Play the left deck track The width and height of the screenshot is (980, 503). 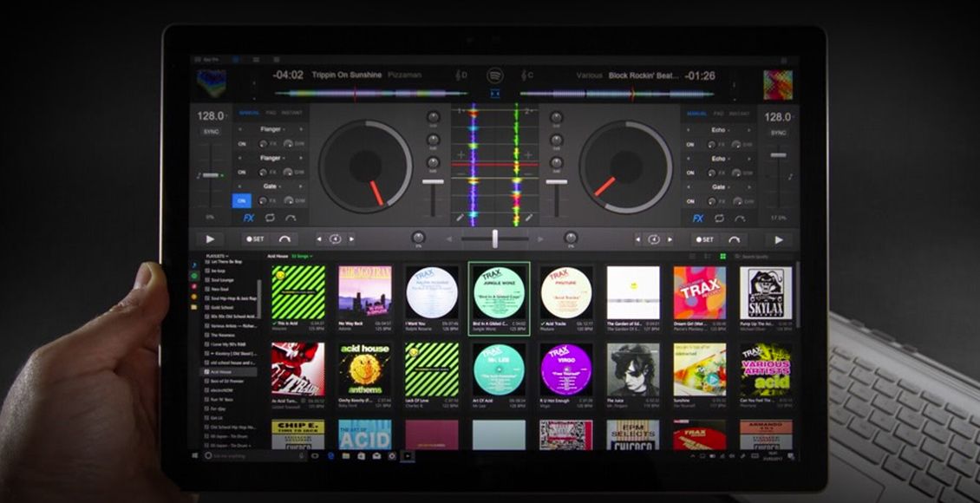[210, 238]
